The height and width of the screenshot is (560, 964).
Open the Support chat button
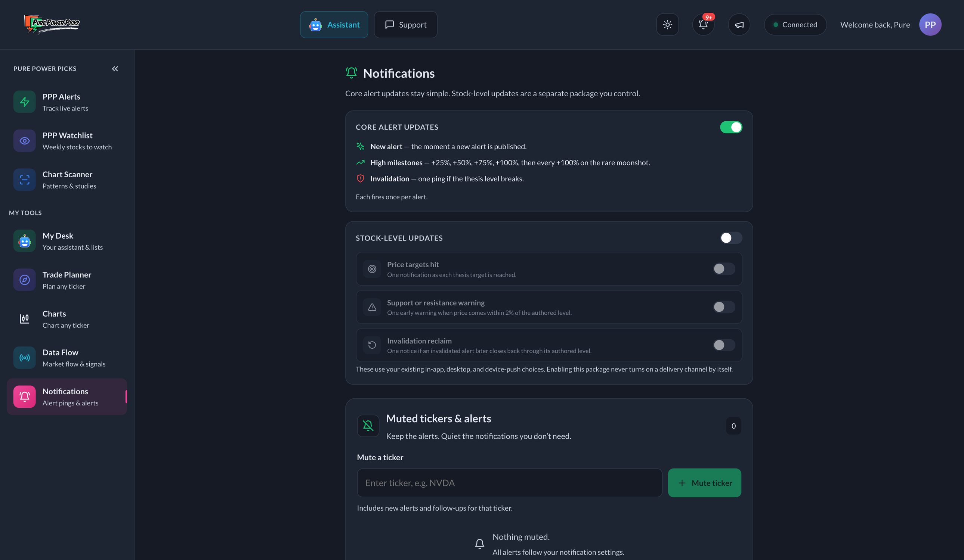[x=405, y=25]
